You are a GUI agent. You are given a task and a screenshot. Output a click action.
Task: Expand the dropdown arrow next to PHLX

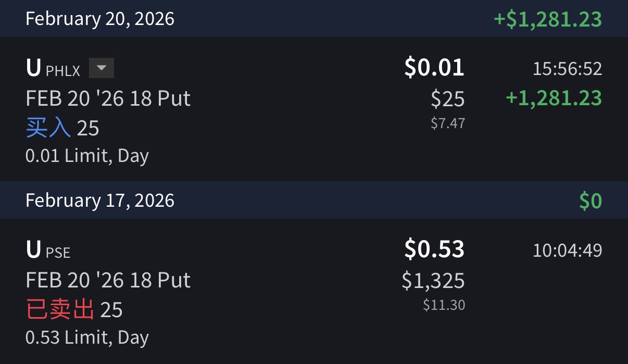tap(102, 68)
